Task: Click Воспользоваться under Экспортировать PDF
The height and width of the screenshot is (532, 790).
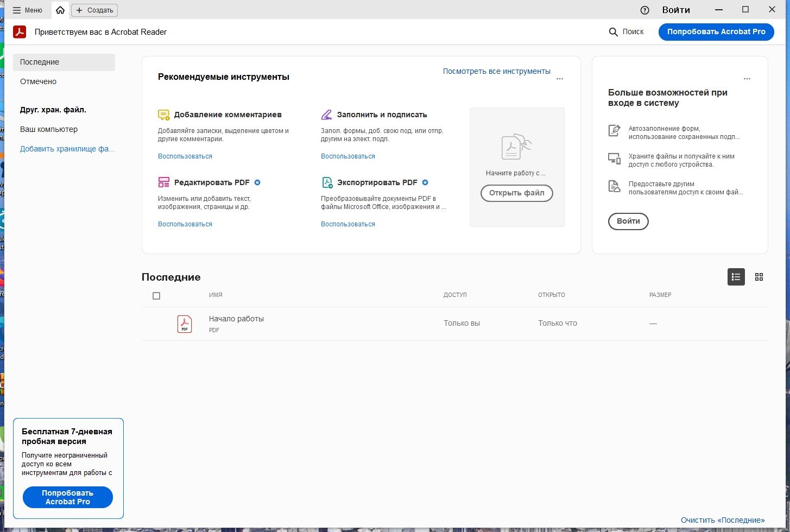Action: (x=348, y=224)
